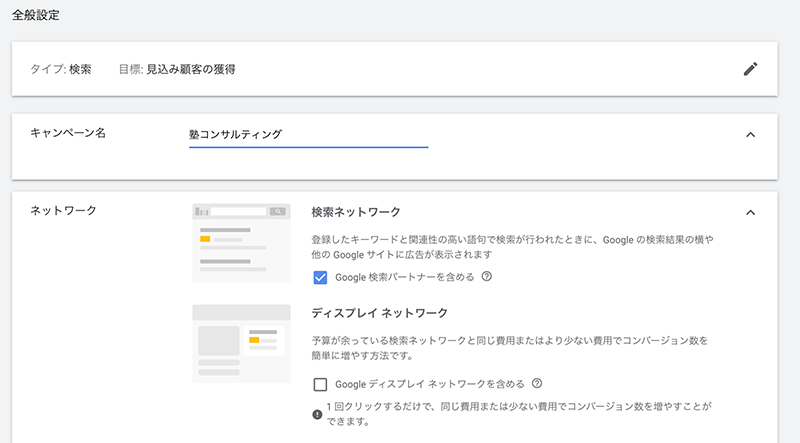Select the ディスプレイ ネットワーク illustration thumbnail
Screen dimensions: 800x443
pos(241,344)
